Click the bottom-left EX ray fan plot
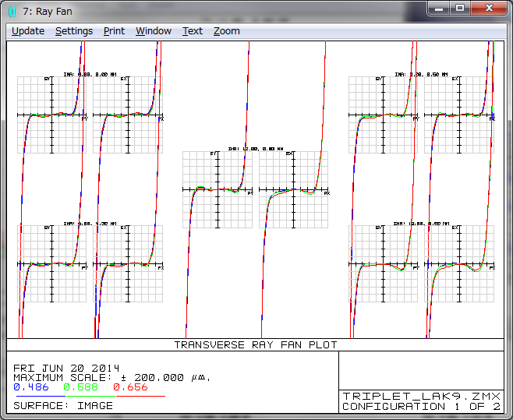Viewport: 513px width, 420px height. [128, 263]
